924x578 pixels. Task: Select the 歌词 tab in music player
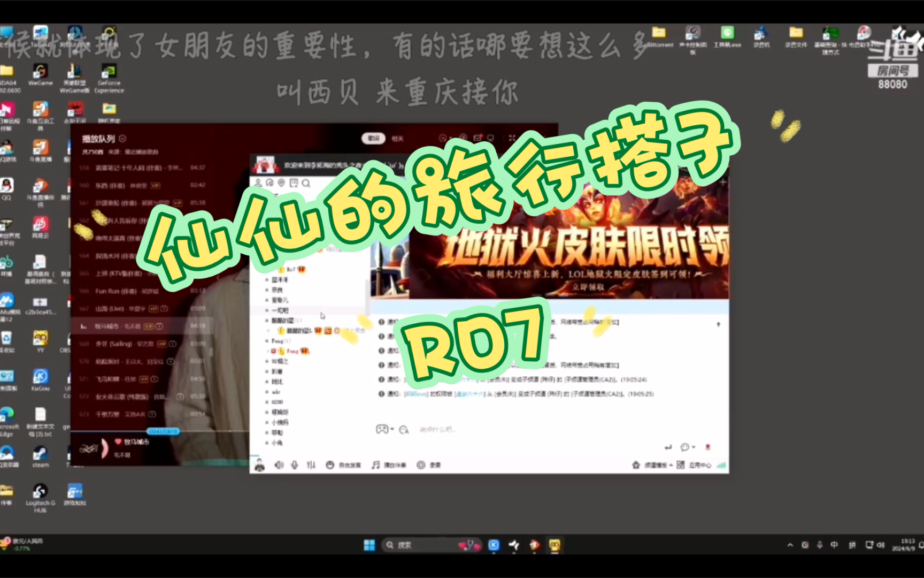point(373,139)
